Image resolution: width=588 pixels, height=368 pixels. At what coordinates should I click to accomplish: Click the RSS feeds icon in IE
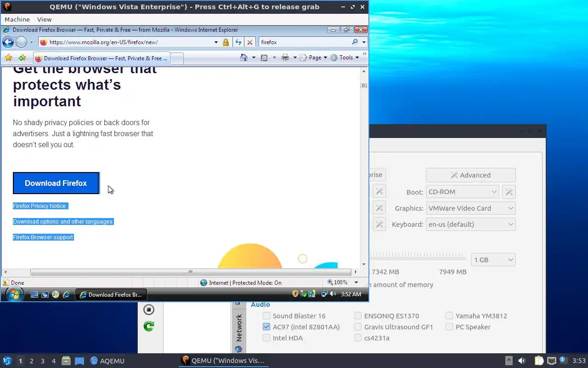(264, 58)
